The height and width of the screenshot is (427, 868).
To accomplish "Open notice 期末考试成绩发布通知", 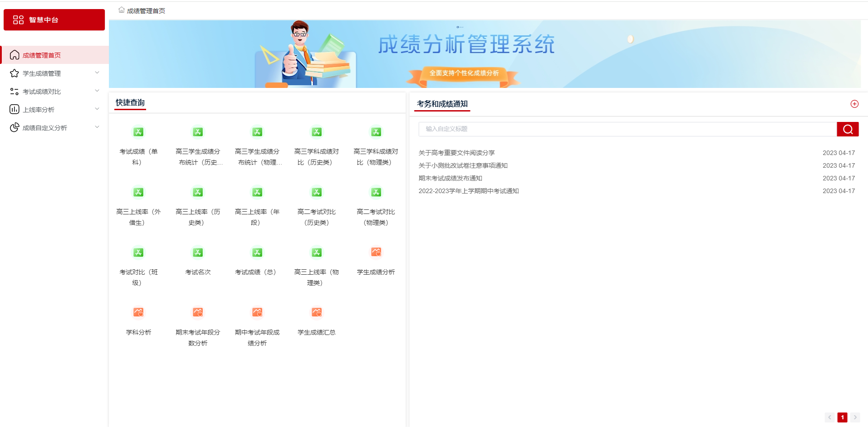I will click(450, 178).
